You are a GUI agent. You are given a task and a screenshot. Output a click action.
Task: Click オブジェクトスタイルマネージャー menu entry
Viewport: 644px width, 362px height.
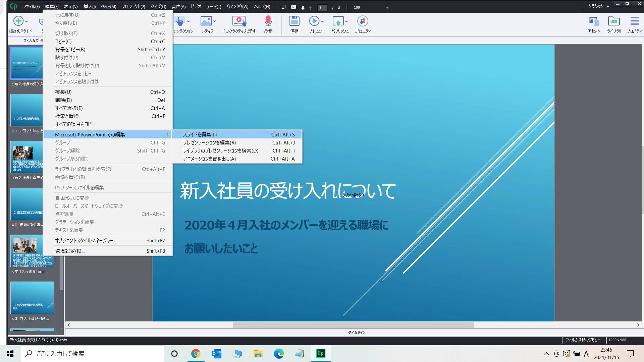point(86,241)
